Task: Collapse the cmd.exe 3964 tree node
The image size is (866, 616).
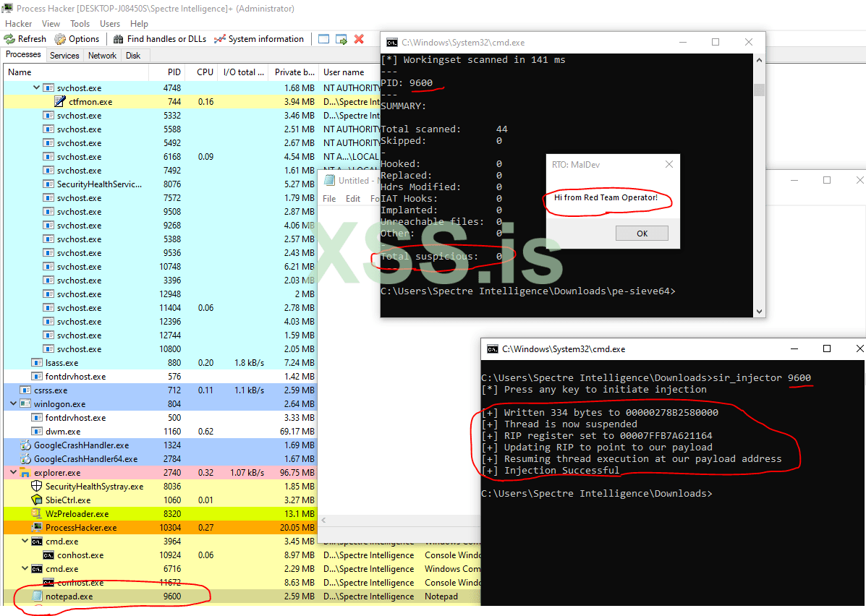Action: (x=25, y=542)
